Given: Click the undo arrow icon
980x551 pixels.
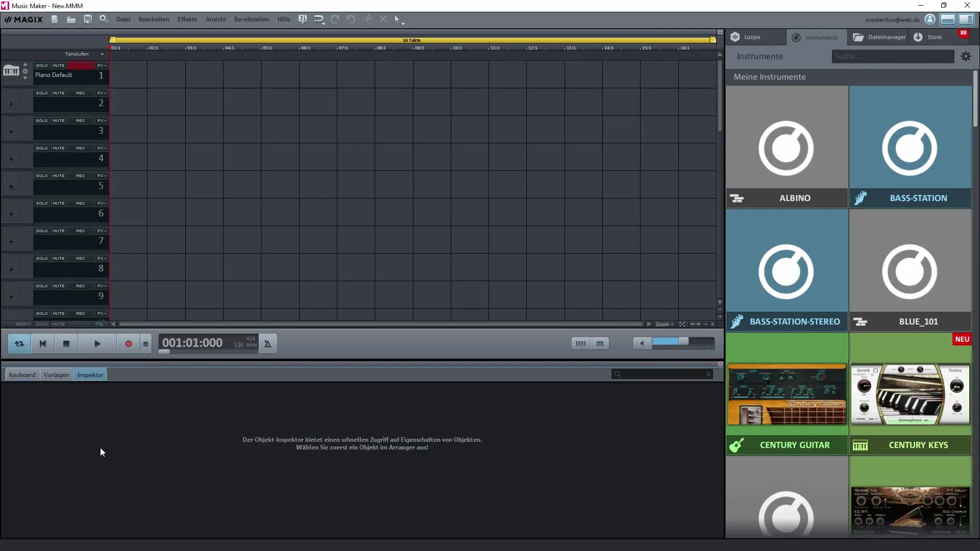Looking at the screenshot, I should click(351, 19).
